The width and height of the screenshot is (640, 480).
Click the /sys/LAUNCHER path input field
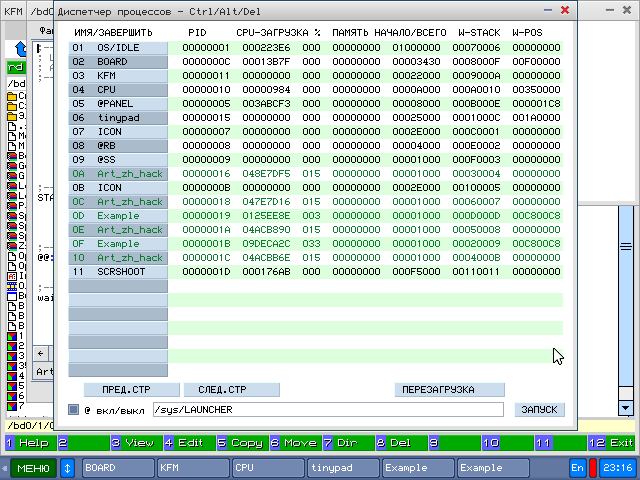pyautogui.click(x=313, y=409)
